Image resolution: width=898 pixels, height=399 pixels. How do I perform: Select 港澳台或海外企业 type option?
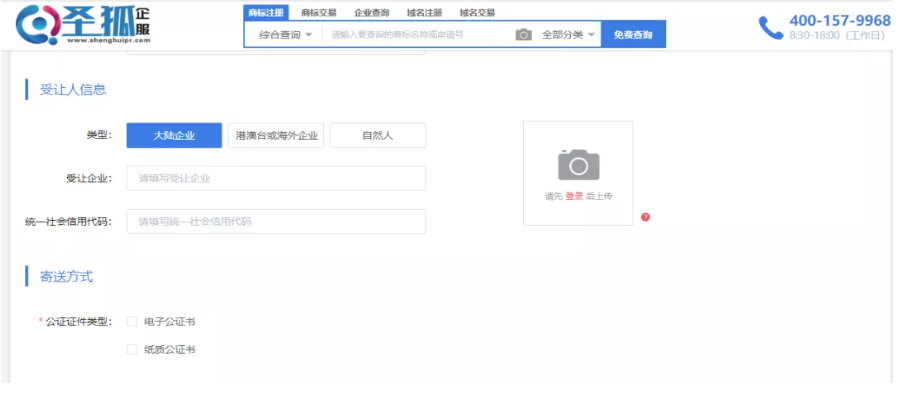276,136
